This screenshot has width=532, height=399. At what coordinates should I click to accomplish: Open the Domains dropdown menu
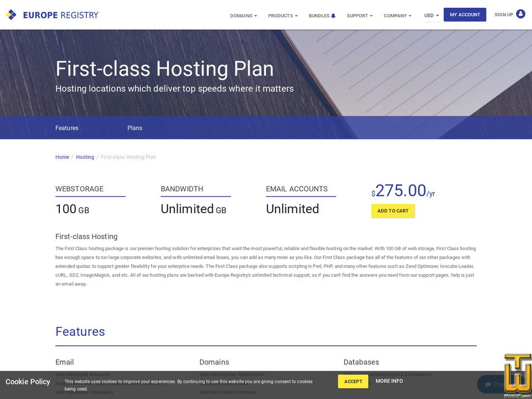243,16
